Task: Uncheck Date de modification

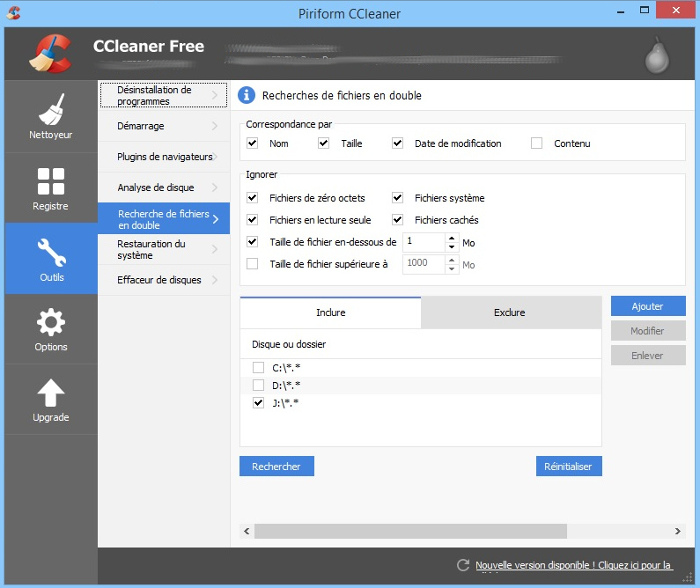Action: [x=397, y=143]
